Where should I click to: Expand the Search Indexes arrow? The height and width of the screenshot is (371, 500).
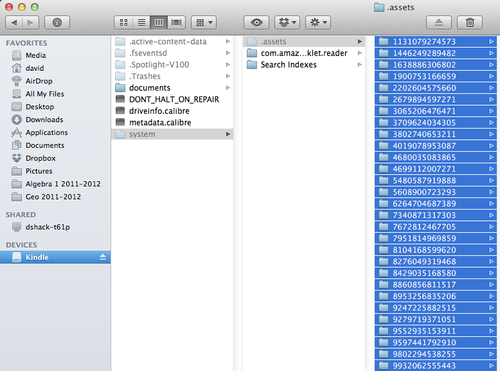click(360, 65)
